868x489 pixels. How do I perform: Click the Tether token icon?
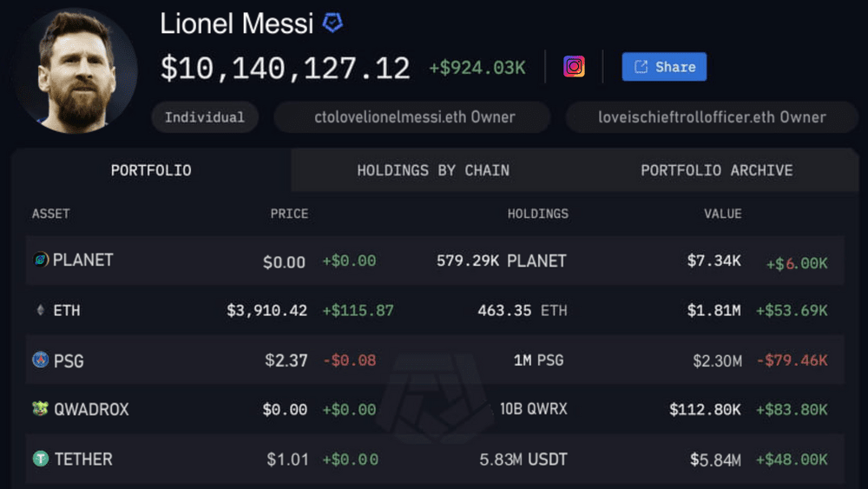pos(41,459)
